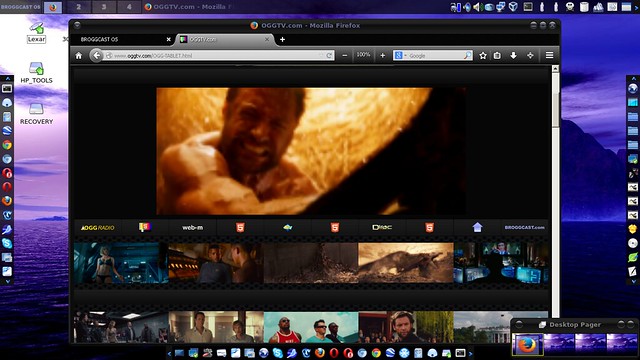640x360 pixels.
Task: Click the second HTML5 badge icon
Action: [335, 227]
